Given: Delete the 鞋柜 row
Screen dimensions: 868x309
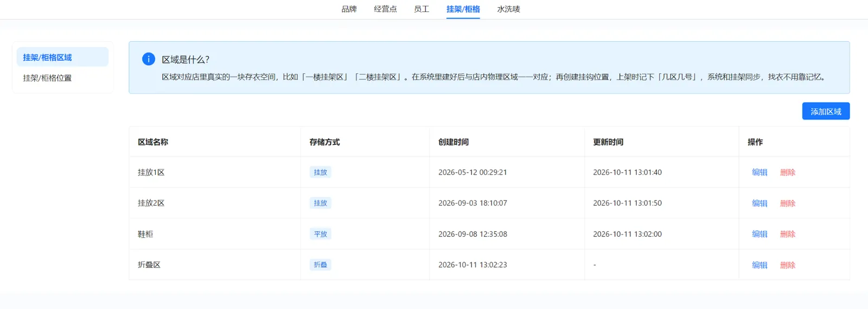Looking at the screenshot, I should click(788, 234).
